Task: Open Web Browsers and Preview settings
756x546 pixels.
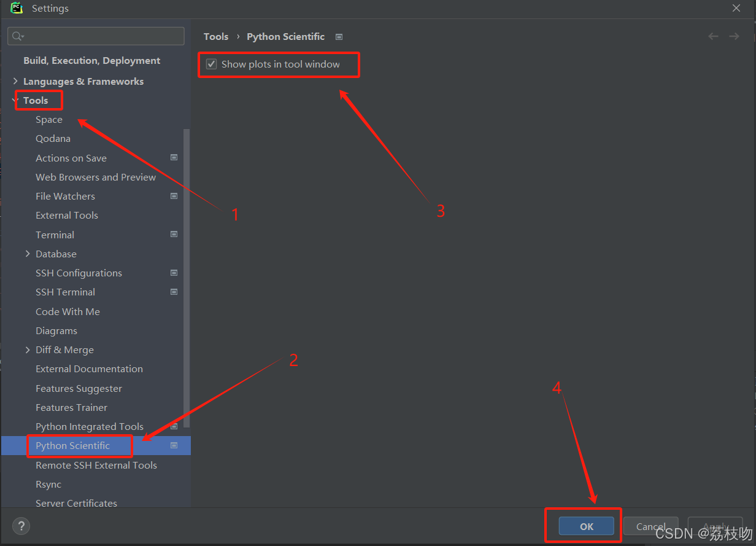Action: [x=96, y=177]
